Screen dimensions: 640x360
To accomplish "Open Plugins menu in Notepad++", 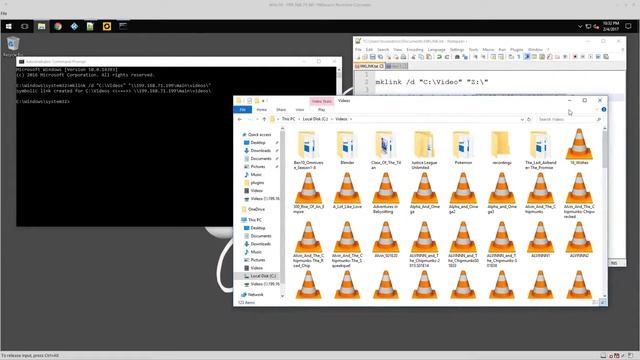I will pos(516,49).
